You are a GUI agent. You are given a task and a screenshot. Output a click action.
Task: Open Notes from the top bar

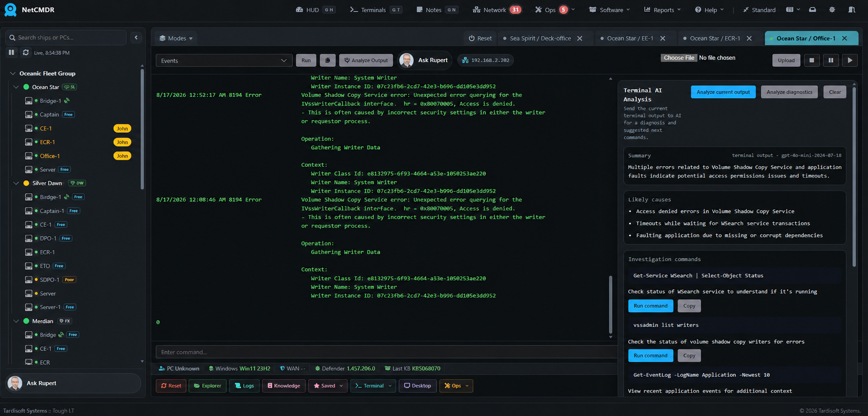click(436, 10)
